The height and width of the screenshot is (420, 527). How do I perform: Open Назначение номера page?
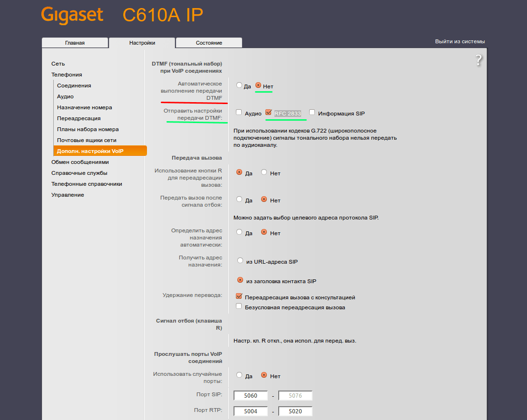(84, 107)
